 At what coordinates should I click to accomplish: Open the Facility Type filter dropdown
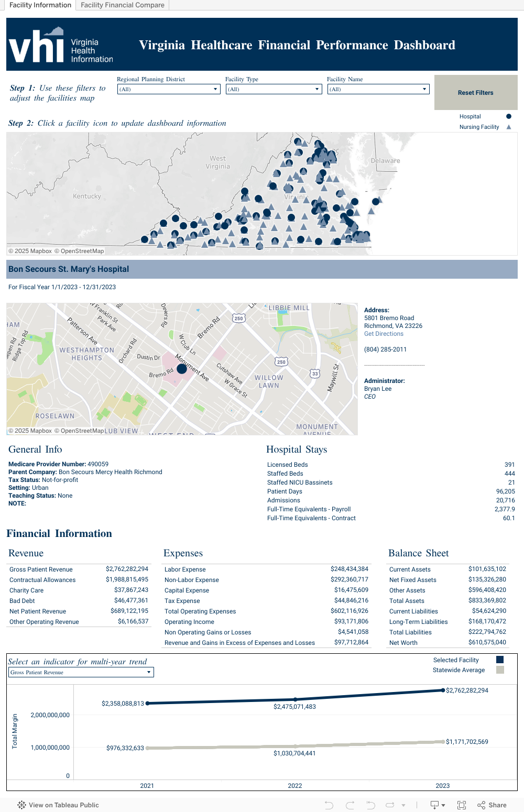274,89
